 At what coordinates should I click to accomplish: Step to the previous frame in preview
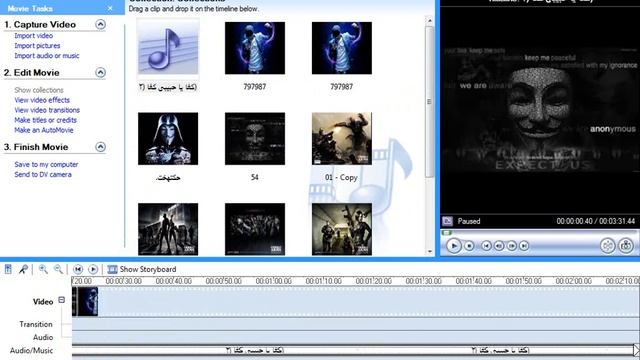pos(499,246)
